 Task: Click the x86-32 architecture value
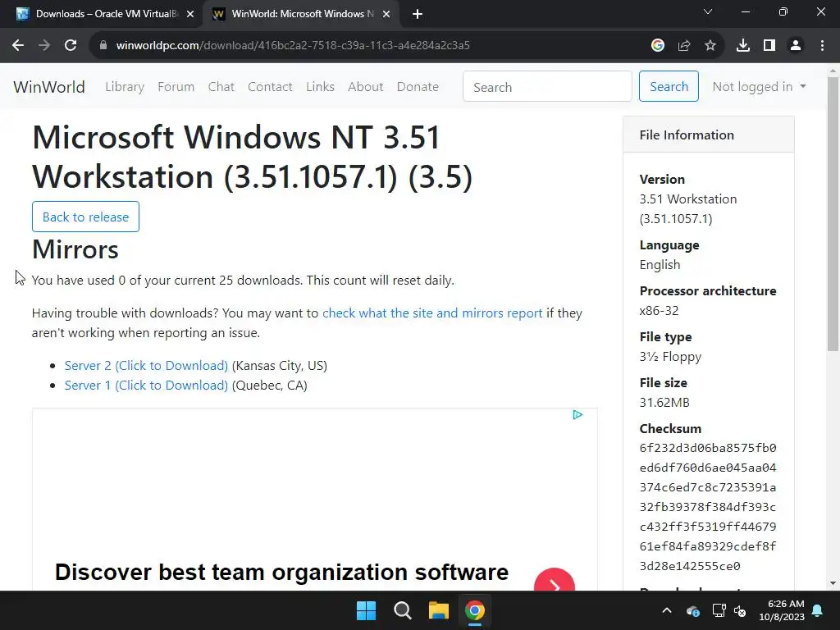point(659,311)
